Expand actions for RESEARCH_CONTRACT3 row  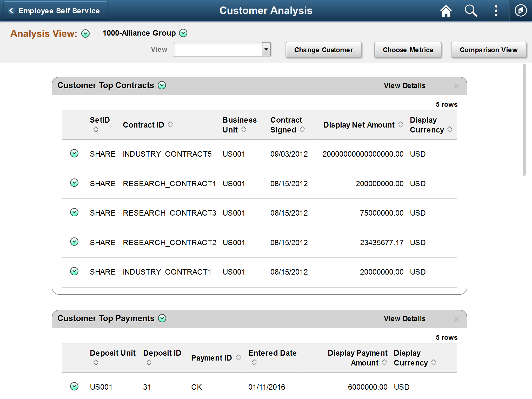(x=74, y=212)
